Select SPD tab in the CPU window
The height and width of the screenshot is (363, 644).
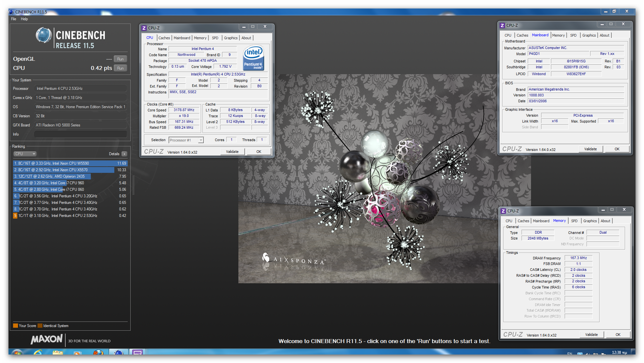click(x=215, y=38)
